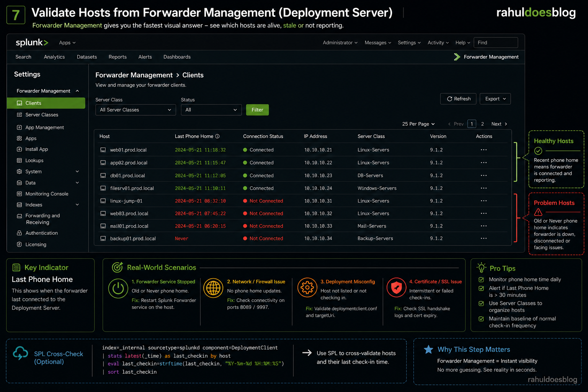Viewport: 588px width, 392px height.
Task: Click the System sidebar icon
Action: (x=20, y=171)
